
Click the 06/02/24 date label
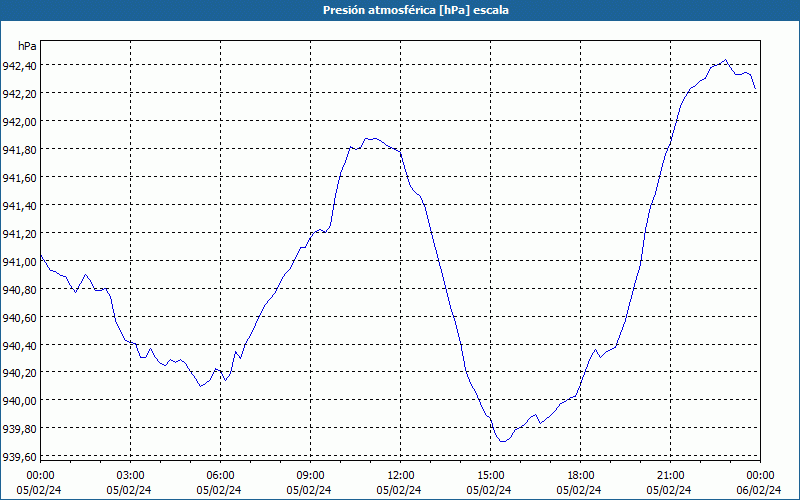click(759, 490)
